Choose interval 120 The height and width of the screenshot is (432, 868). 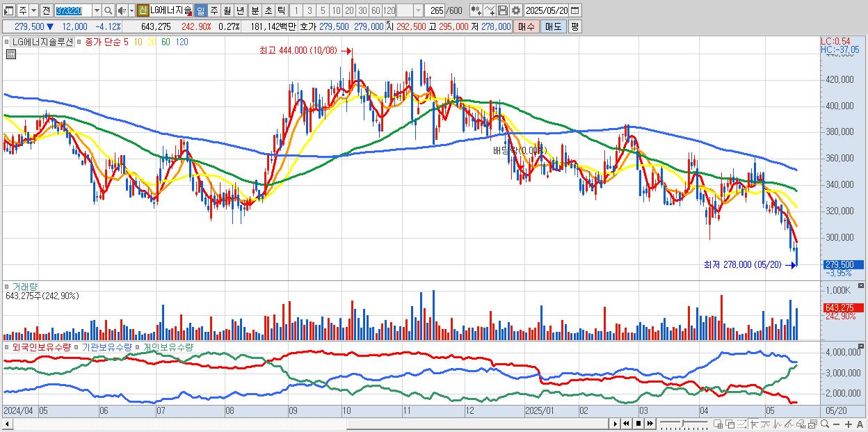(x=389, y=10)
